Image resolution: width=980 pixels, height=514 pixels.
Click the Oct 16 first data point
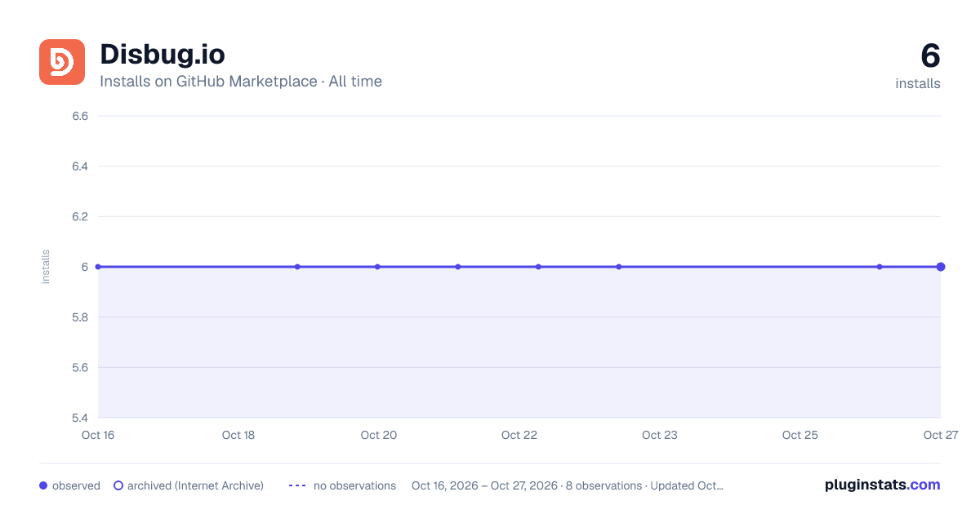(98, 267)
